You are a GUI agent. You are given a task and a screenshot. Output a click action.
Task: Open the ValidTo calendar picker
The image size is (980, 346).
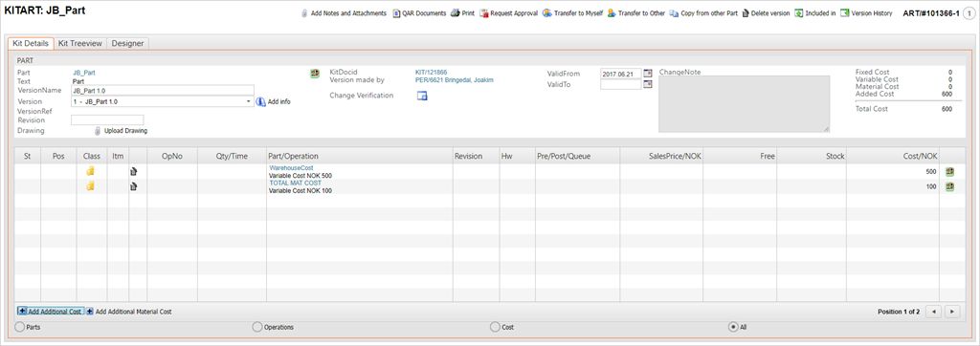(x=648, y=84)
